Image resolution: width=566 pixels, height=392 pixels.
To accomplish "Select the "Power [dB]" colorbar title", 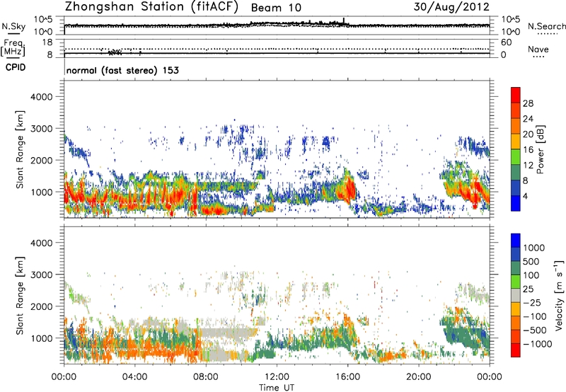I will click(x=540, y=149).
